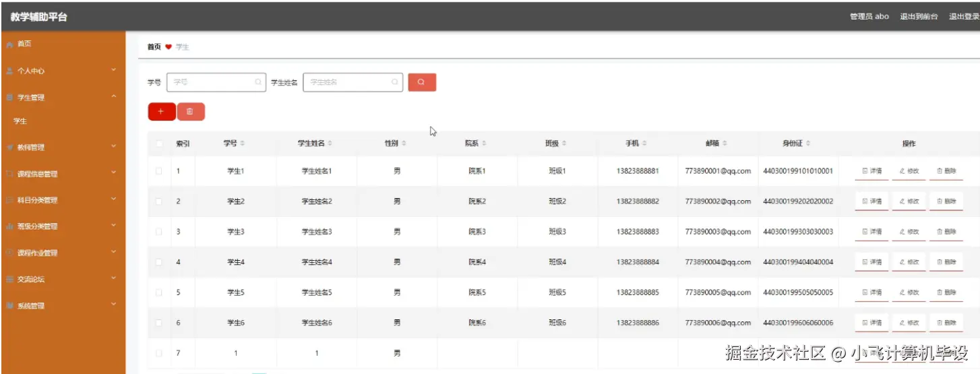Viewport: 980px width, 374px height.
Task: Check the box for row index 7
Action: pos(159,353)
